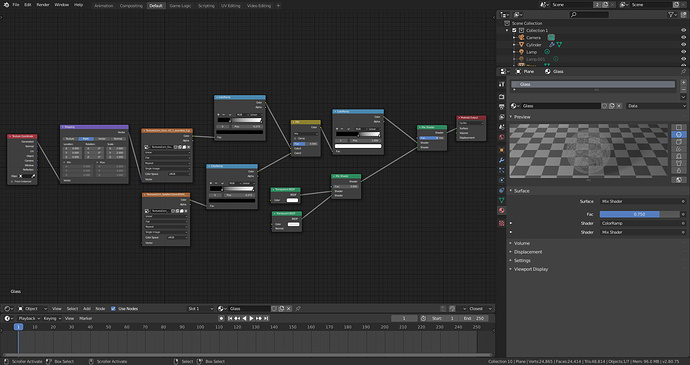Screen dimensions: 690x365
Task: Click the play animation button
Action: point(252,318)
